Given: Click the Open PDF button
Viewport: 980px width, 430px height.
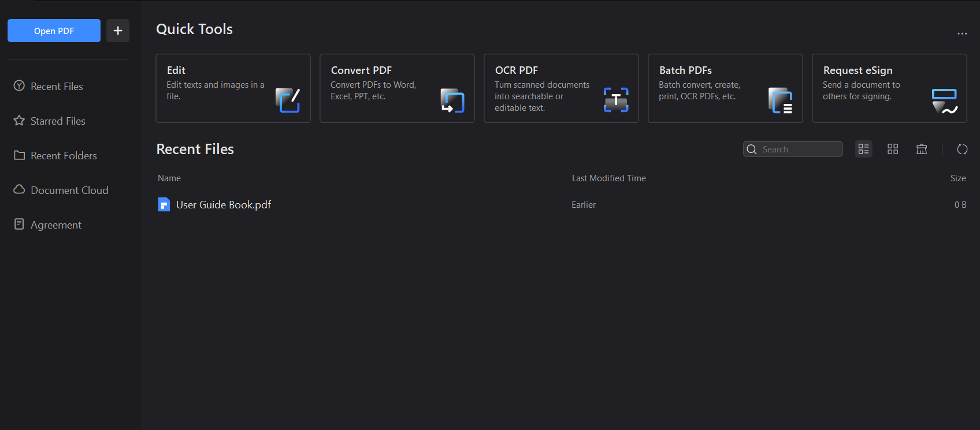Looking at the screenshot, I should 54,31.
